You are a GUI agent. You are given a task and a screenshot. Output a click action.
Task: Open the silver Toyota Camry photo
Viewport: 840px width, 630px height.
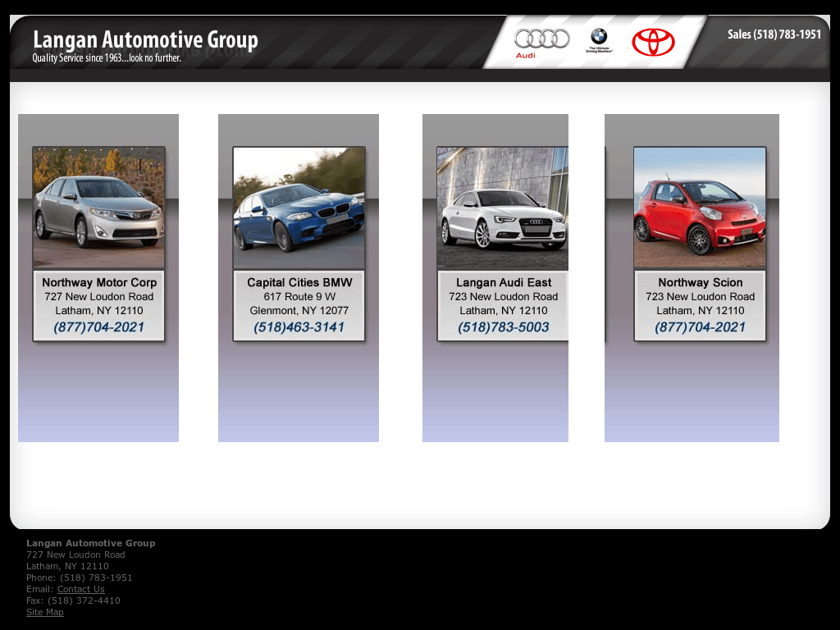(x=98, y=208)
